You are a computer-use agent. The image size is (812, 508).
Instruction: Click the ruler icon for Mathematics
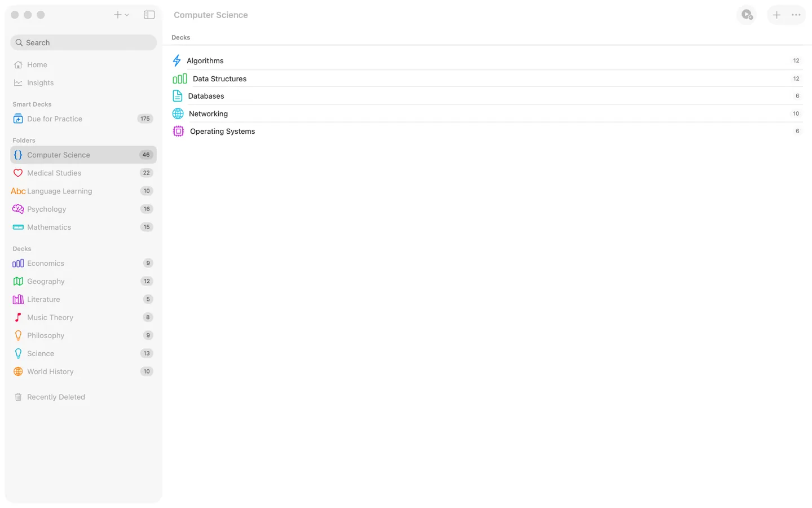click(18, 227)
